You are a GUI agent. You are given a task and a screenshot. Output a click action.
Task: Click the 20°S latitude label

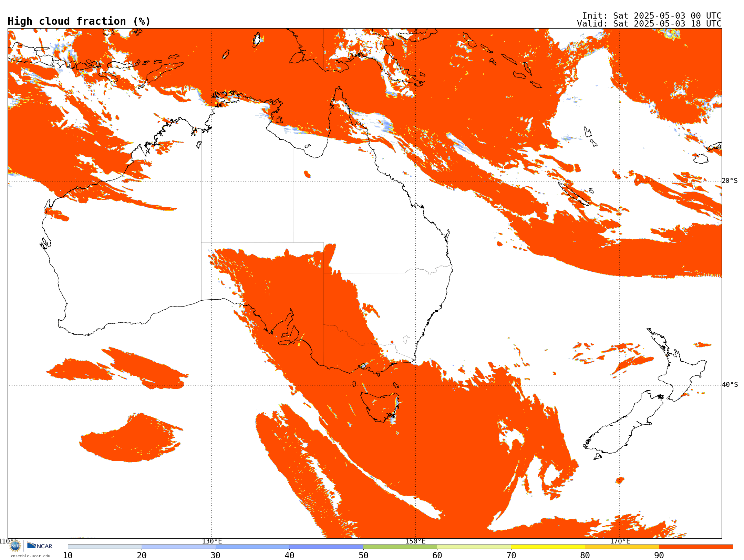coord(730,181)
